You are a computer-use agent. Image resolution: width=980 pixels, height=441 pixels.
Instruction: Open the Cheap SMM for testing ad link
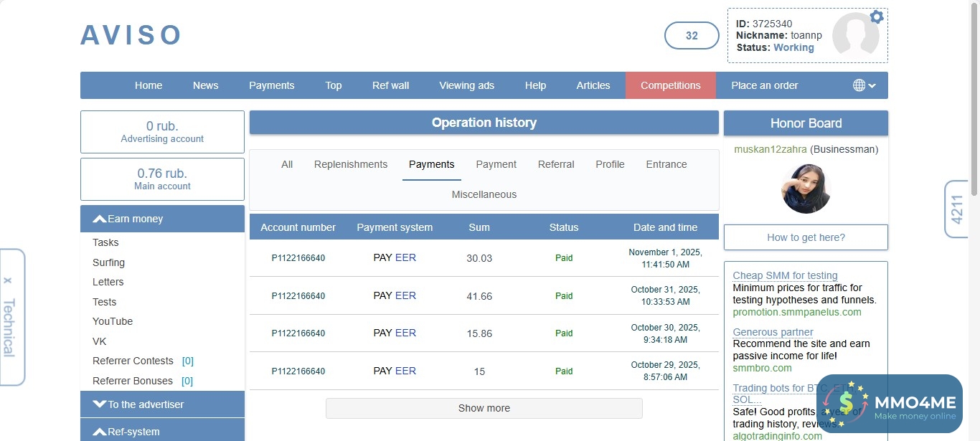[785, 275]
